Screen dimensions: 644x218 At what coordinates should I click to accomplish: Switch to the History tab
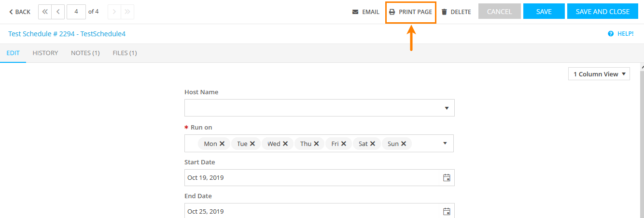coord(45,53)
